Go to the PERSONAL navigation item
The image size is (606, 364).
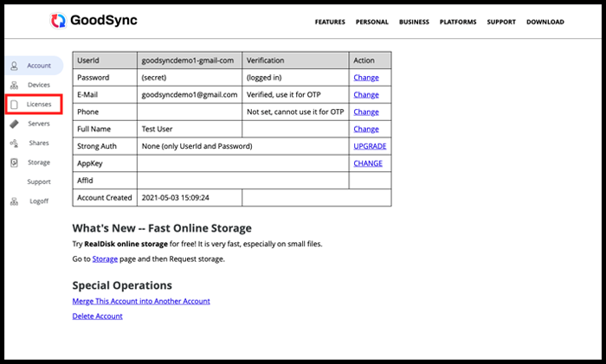(371, 22)
